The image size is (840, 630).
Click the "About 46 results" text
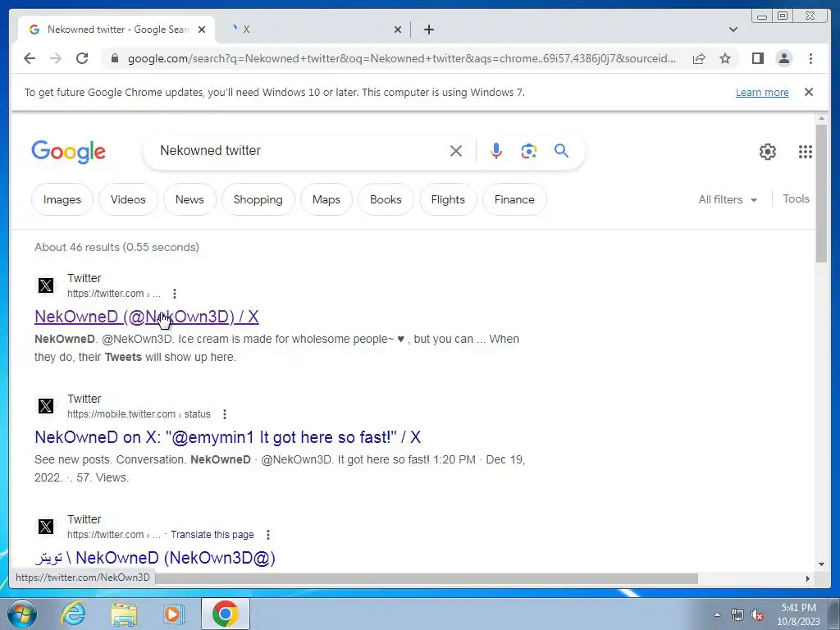(x=116, y=247)
